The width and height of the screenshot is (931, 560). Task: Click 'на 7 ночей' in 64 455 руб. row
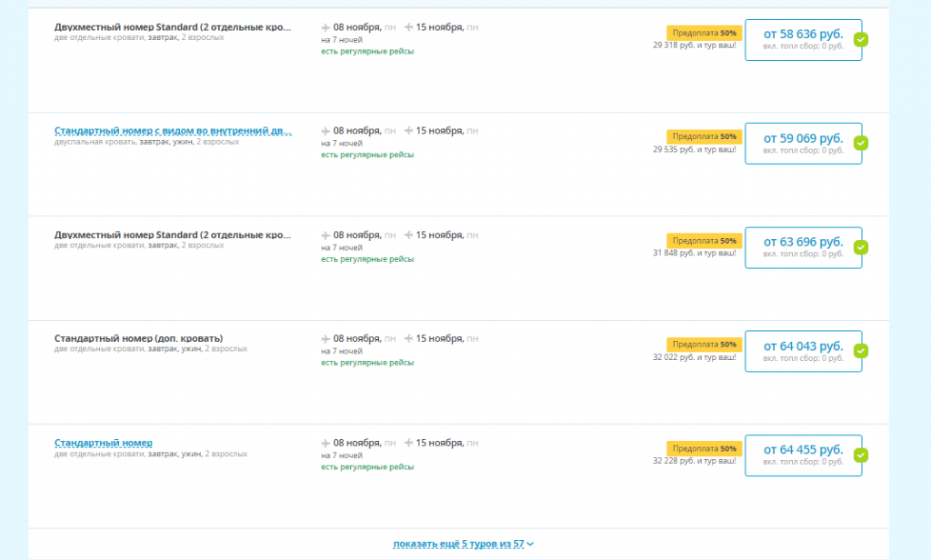[342, 455]
